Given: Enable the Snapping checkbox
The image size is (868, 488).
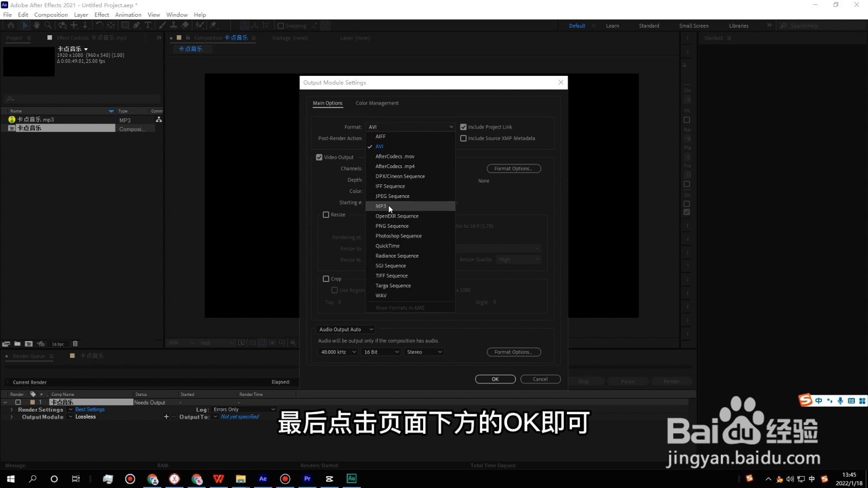Looking at the screenshot, I should (x=280, y=25).
